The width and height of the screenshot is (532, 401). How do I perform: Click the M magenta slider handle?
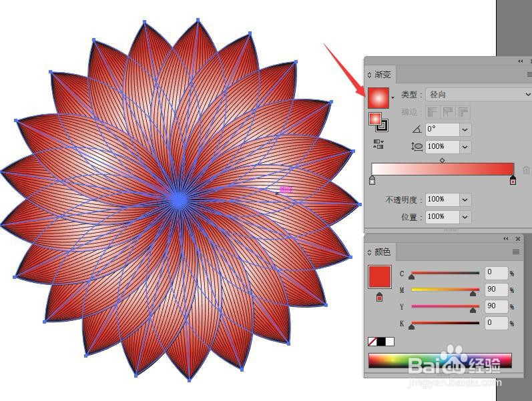coord(473,294)
